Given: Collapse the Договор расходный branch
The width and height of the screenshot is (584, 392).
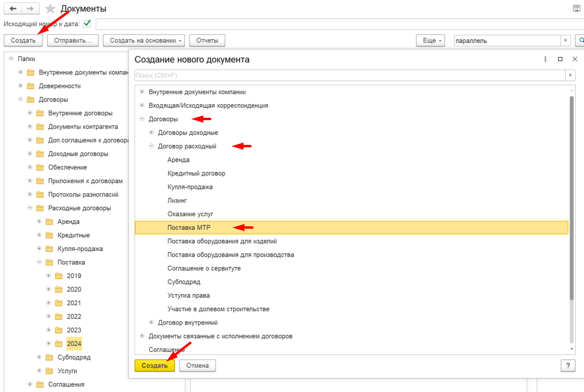Looking at the screenshot, I should (152, 146).
